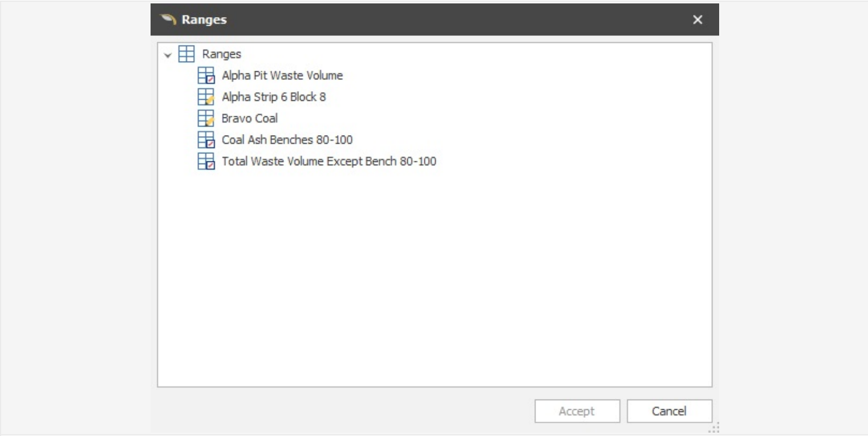Screen dimensions: 868x436
Task: Select the Alpha Strip 6 Block 8 entry
Action: coord(274,97)
